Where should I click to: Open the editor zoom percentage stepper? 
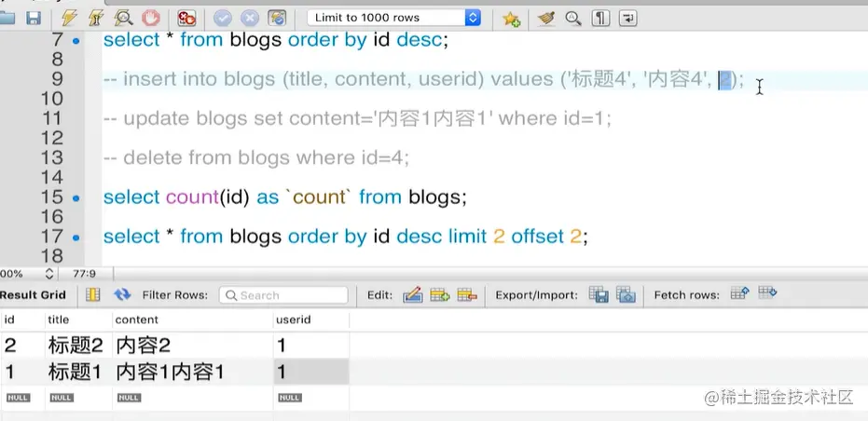click(x=48, y=274)
